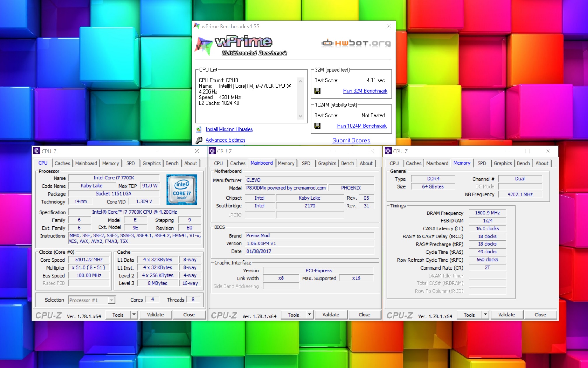Select About tab in middle CPU-Z window

[x=366, y=163]
